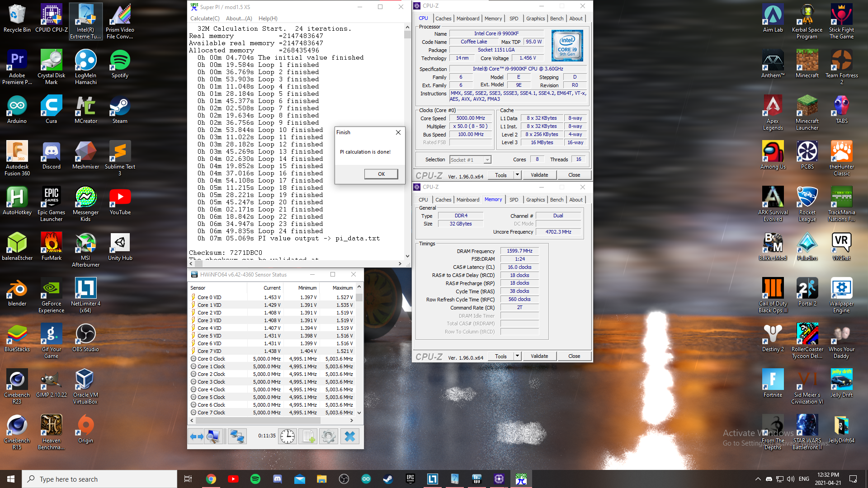Viewport: 868px width, 488px height.
Task: Select the Core 4 Clock row in HWiNFO
Action: pyautogui.click(x=272, y=389)
